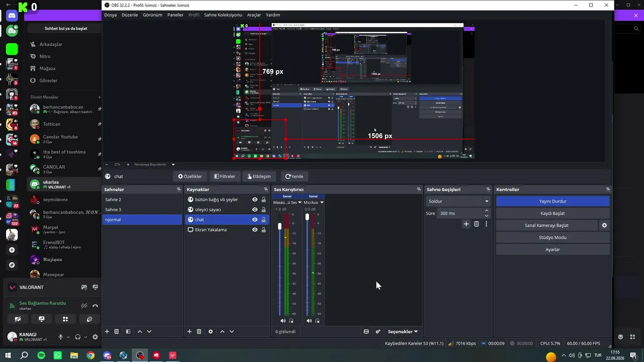The height and width of the screenshot is (362, 644).
Task: Open advanced audio properties gear icon
Action: [378, 331]
